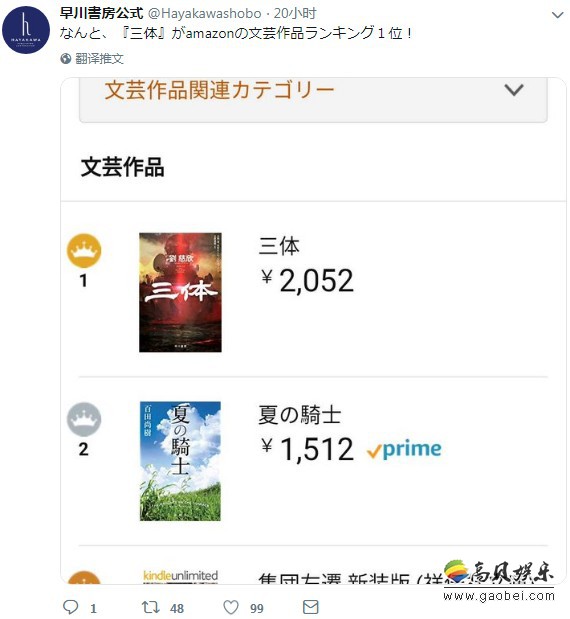Translate tweet via 翻译推文 link

[99, 59]
